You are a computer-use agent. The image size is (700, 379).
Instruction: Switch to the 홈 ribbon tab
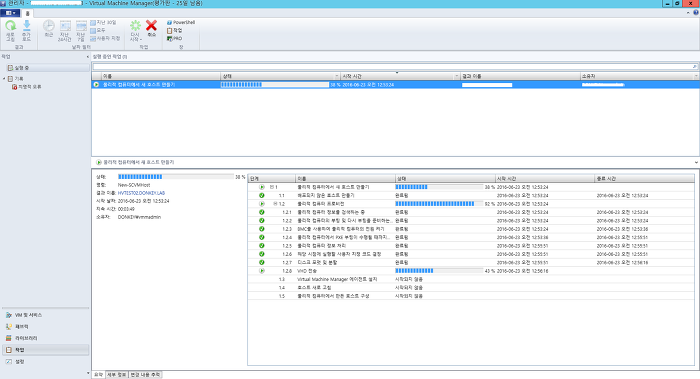point(27,13)
